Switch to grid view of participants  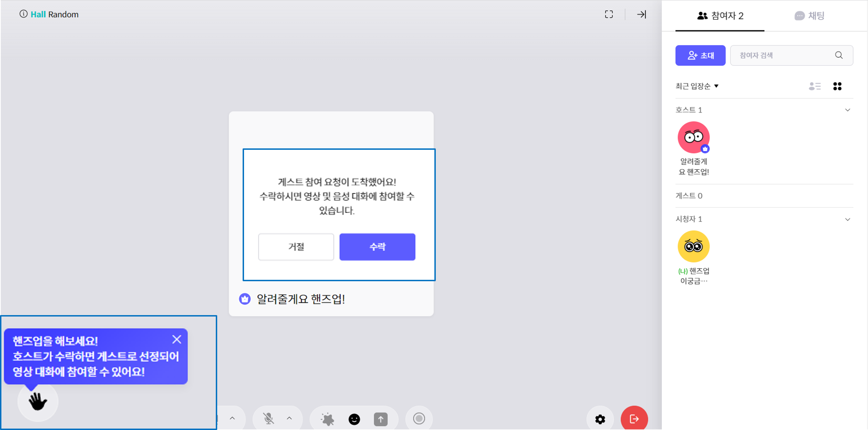coord(837,86)
